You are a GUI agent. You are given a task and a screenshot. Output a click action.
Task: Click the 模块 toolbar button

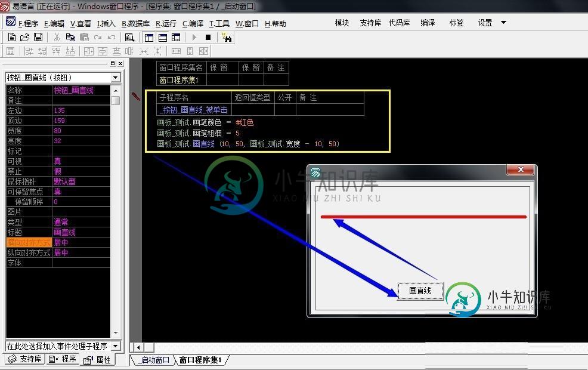tap(342, 23)
